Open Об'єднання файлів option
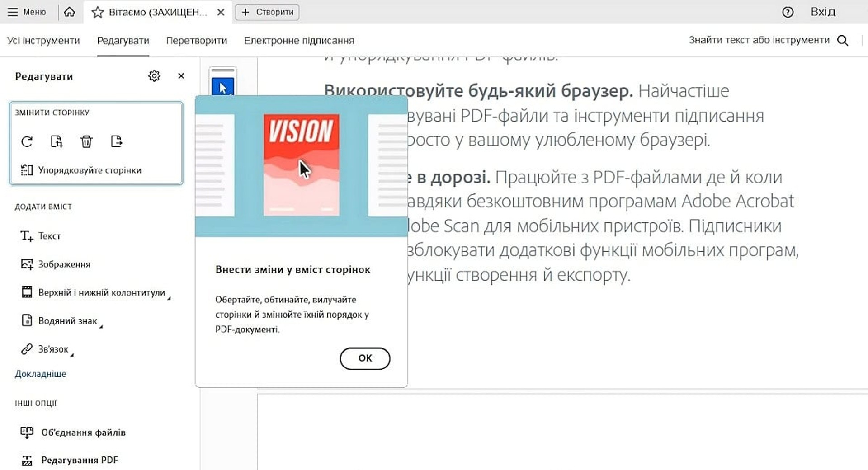 (x=73, y=432)
